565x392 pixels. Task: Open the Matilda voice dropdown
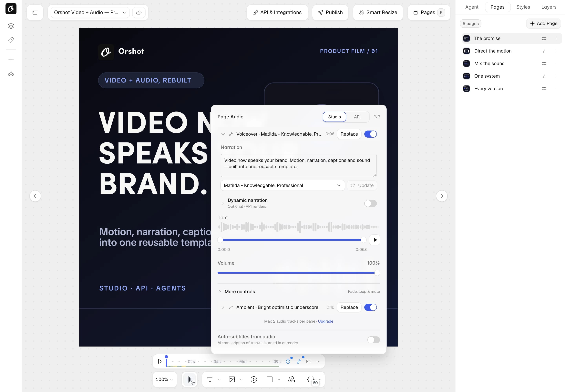tap(282, 185)
